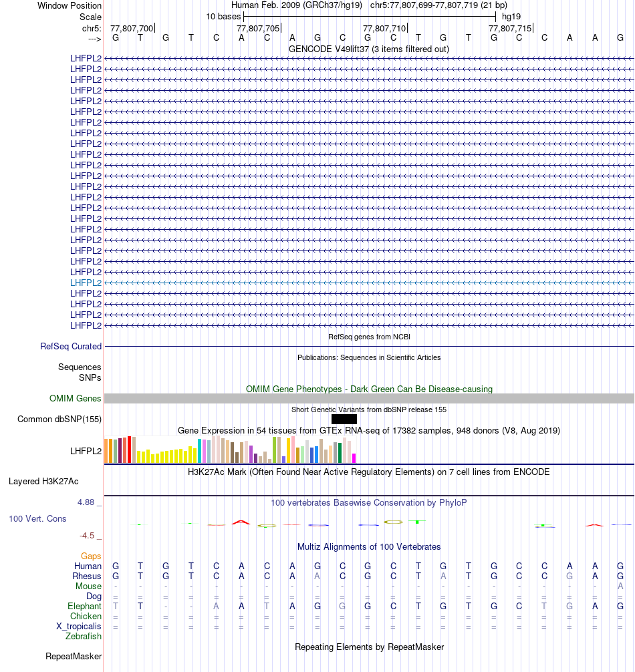Screen dimensions: 635x672
Task: Open 100 vertebrates Basewise Conservation by PhyloP title
Action: tap(369, 503)
